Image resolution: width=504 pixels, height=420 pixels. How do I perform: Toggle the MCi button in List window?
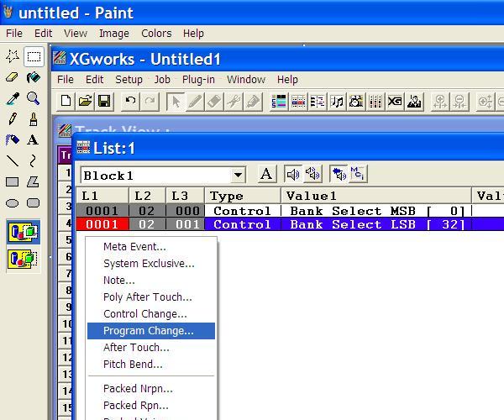pos(358,175)
